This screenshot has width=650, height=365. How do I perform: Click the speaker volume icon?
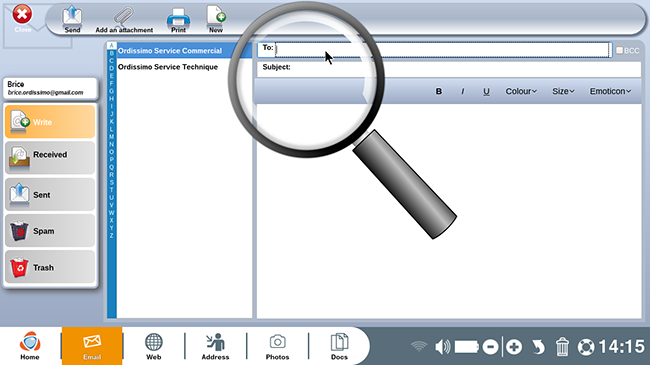tap(442, 347)
